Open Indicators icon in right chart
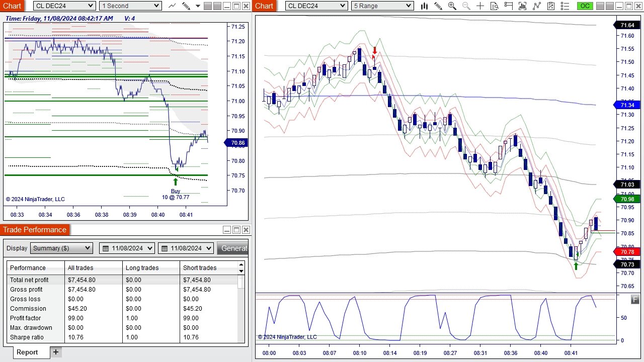The width and height of the screenshot is (644, 362). click(x=537, y=6)
